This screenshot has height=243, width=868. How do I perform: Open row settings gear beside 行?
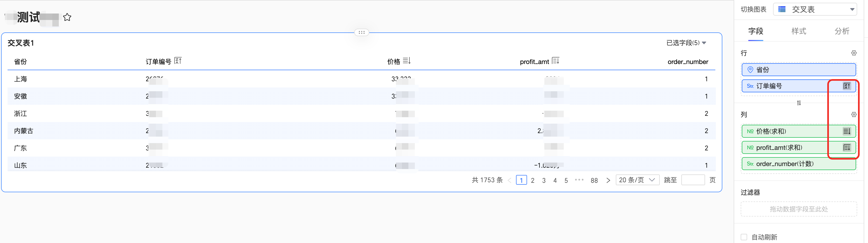[x=853, y=53]
